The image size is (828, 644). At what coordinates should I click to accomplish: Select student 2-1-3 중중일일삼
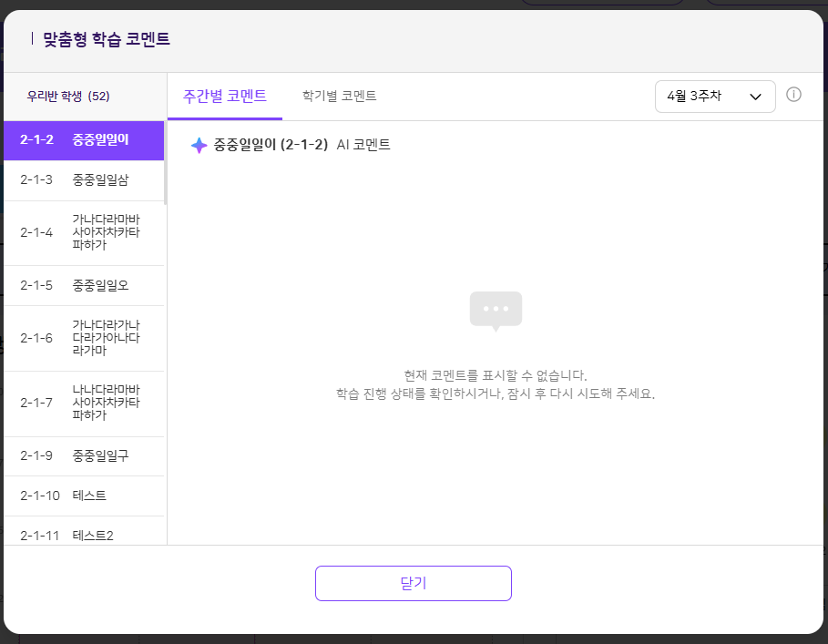point(84,180)
